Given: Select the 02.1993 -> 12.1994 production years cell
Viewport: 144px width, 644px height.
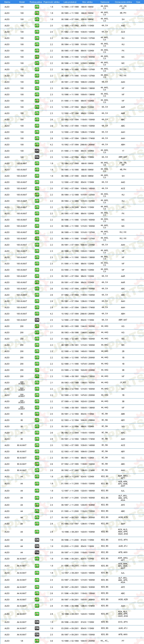Looking at the screenshot, I should 70,420.
